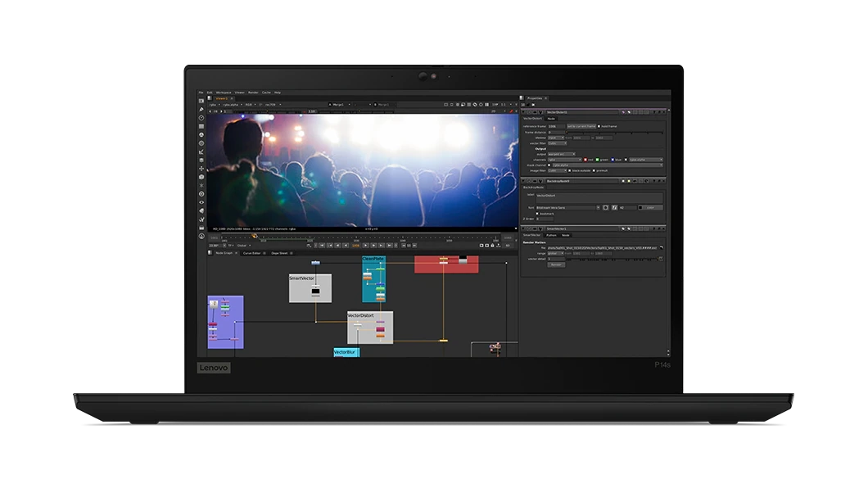Open the Views eye icon in toolbar

click(x=201, y=202)
